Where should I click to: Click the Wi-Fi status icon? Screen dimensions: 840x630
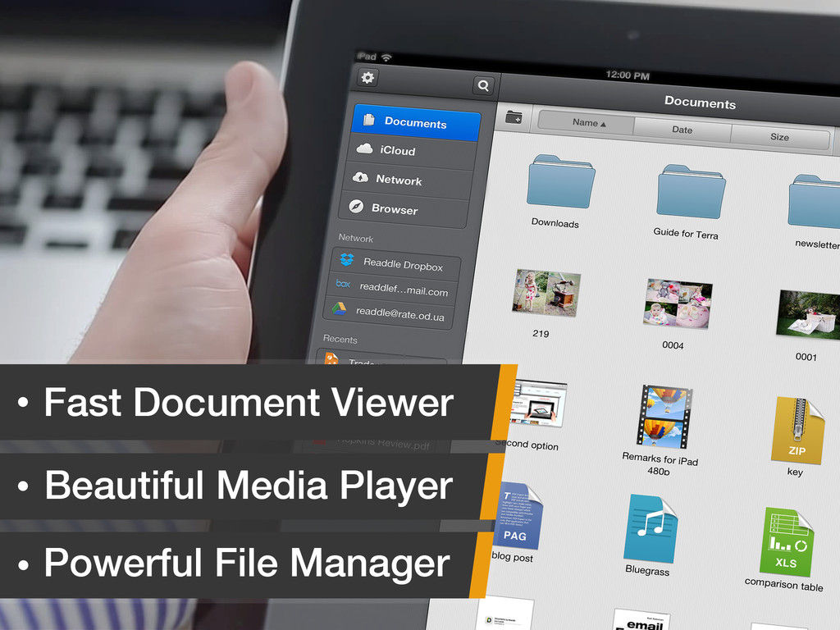coord(386,57)
